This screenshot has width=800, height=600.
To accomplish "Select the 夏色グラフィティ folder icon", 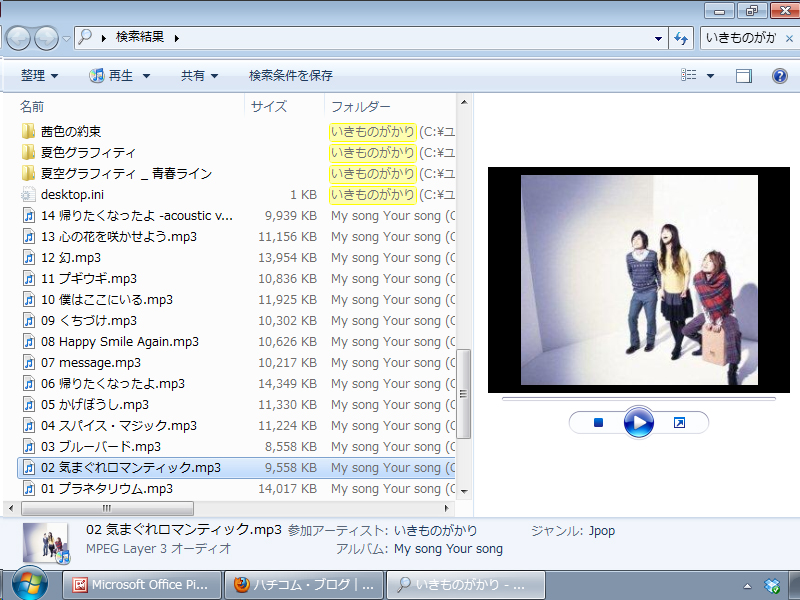I will tap(29, 152).
